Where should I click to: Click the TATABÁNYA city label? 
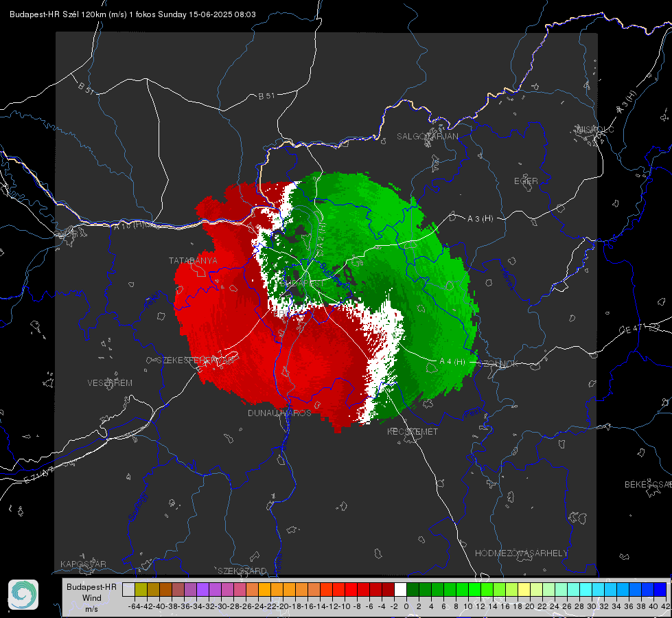[x=193, y=260]
